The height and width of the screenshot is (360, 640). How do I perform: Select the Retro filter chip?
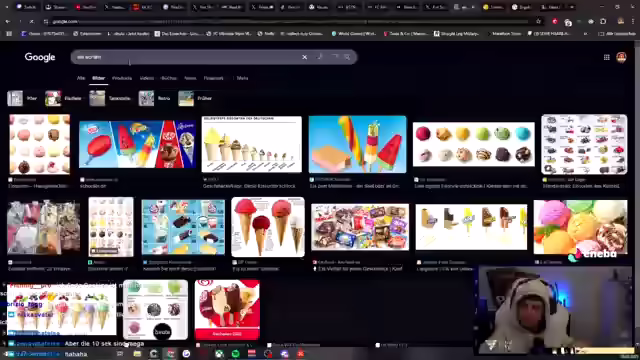click(x=154, y=98)
